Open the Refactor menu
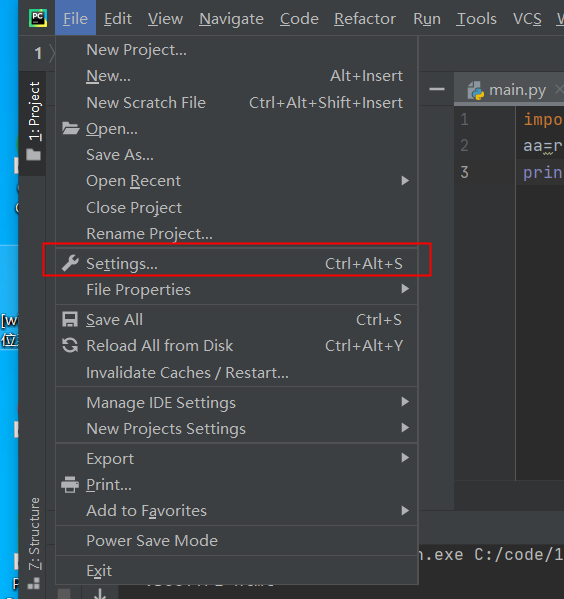 coord(365,18)
